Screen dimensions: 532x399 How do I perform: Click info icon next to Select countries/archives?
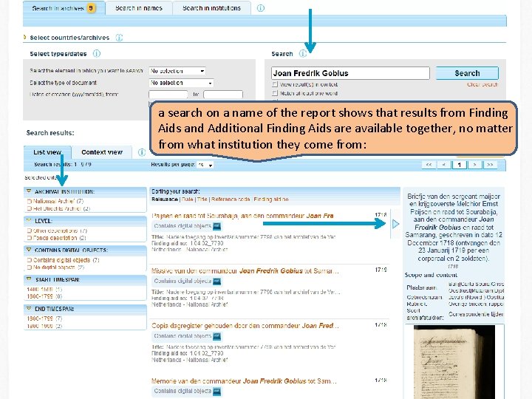119,38
